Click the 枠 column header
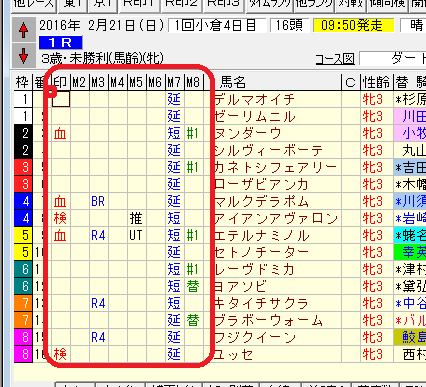Screen dimensions: 426x387 (23, 82)
